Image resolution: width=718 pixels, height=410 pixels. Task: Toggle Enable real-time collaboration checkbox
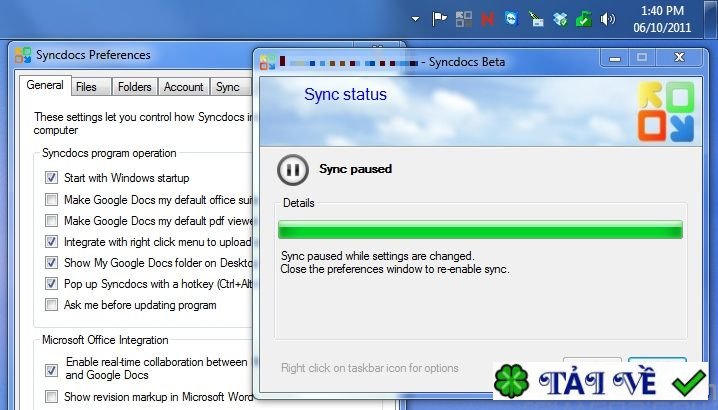[x=51, y=370]
